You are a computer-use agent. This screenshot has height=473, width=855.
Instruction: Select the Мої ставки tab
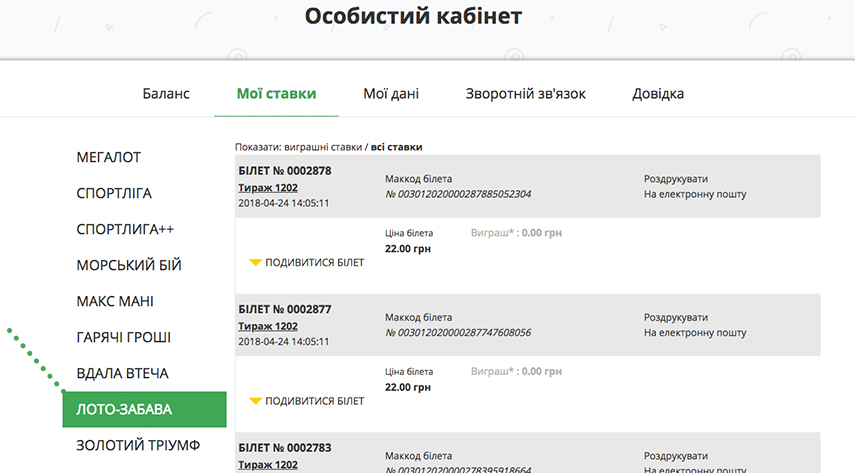(276, 94)
